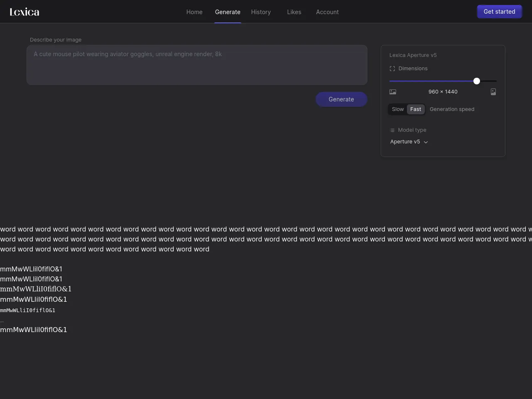Click the Dimensions frame icon

392,69
